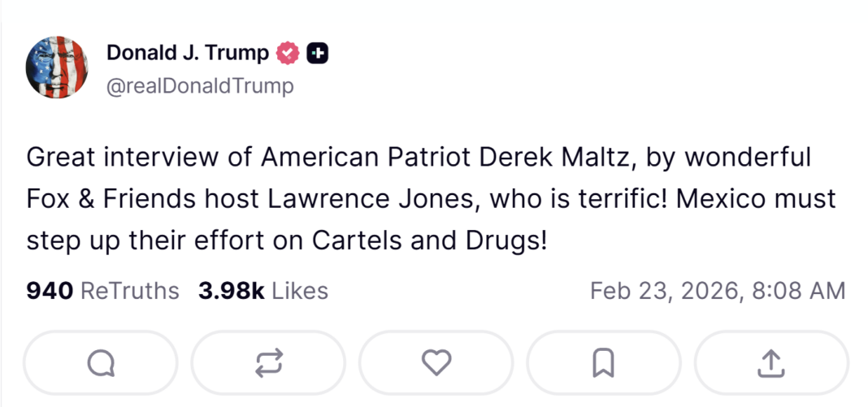Click the reply speech bubble icon
This screenshot has height=407, width=868.
tap(101, 363)
